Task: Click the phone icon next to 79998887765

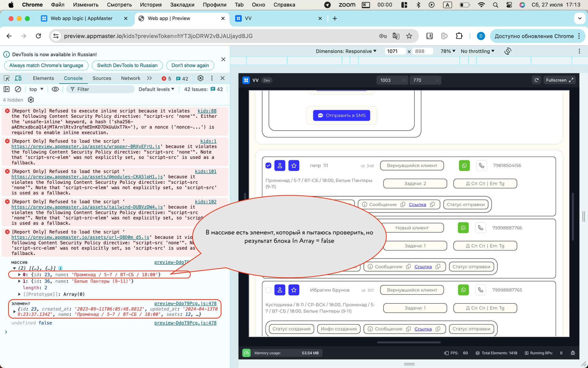Action: [x=481, y=290]
